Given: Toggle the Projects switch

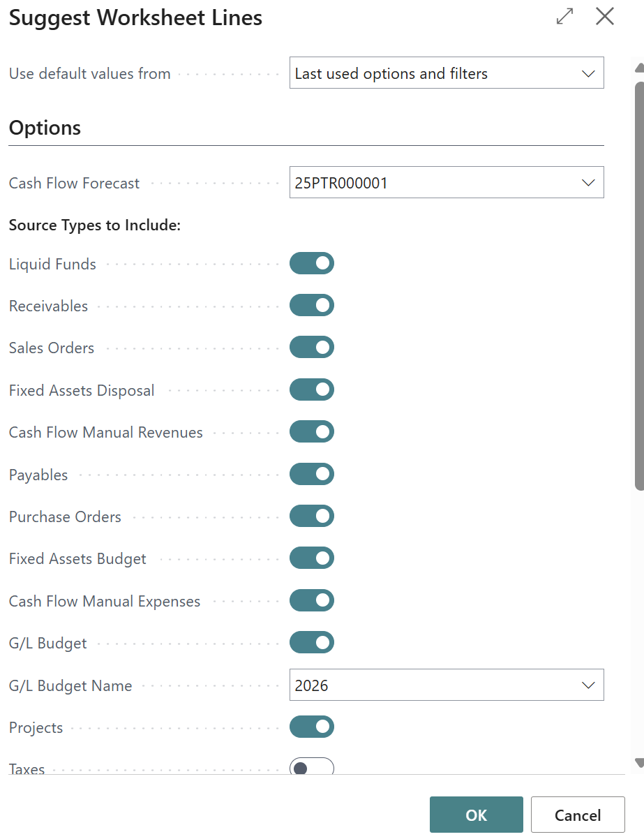Looking at the screenshot, I should pyautogui.click(x=312, y=727).
